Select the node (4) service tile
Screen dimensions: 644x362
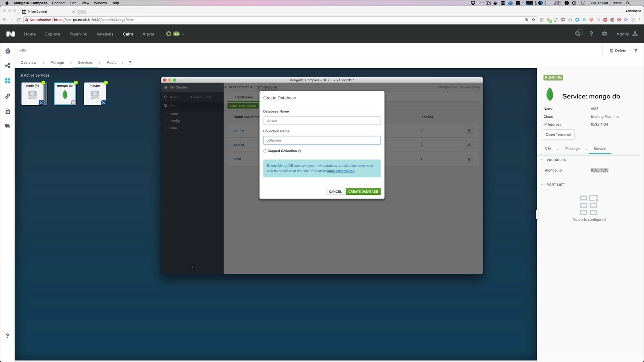[33, 94]
